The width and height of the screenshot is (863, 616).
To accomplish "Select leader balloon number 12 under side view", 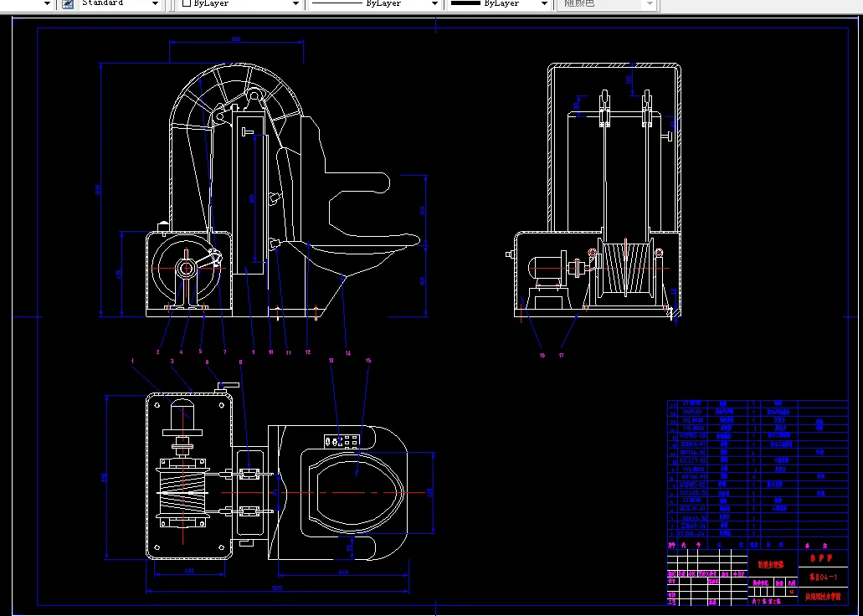I will (x=308, y=352).
